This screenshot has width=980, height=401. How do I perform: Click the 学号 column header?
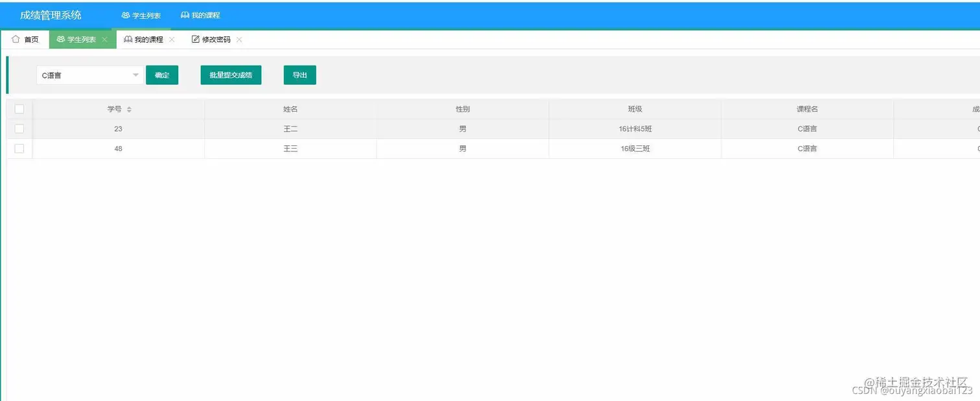click(119, 109)
